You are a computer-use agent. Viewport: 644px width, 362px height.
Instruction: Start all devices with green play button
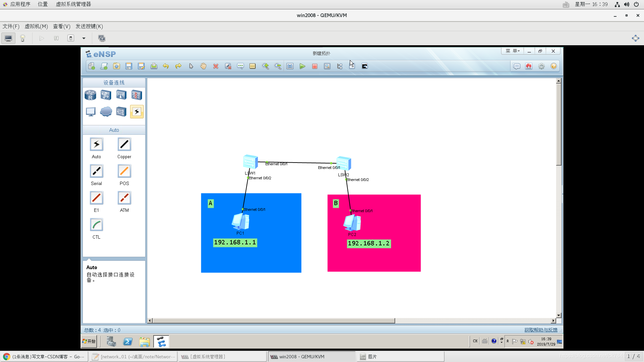pyautogui.click(x=302, y=66)
